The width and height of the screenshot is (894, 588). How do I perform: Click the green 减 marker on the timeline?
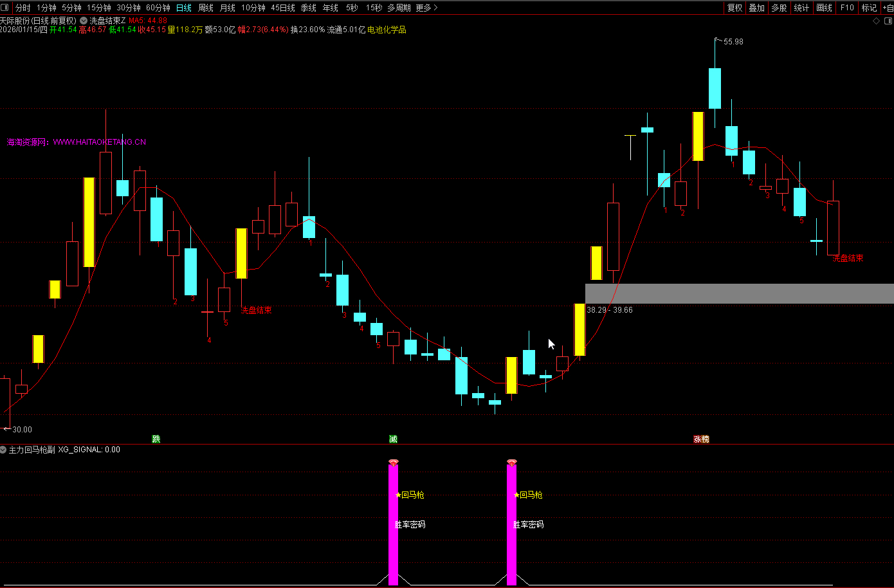tap(393, 439)
